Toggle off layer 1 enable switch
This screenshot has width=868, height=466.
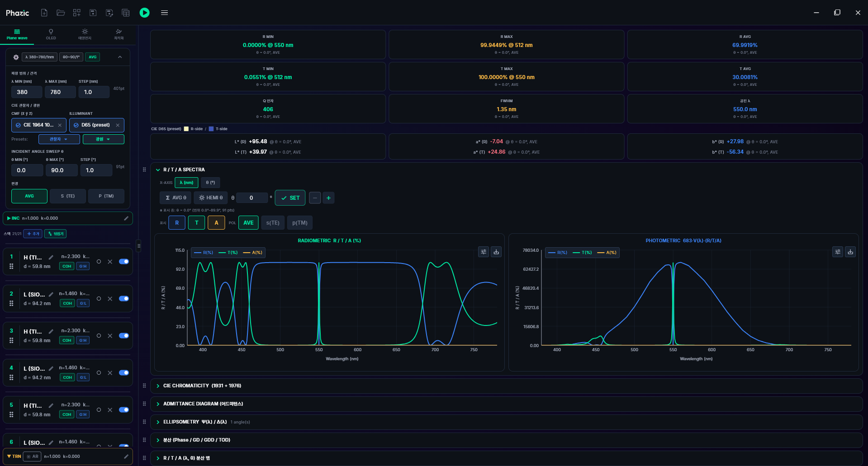tap(124, 262)
